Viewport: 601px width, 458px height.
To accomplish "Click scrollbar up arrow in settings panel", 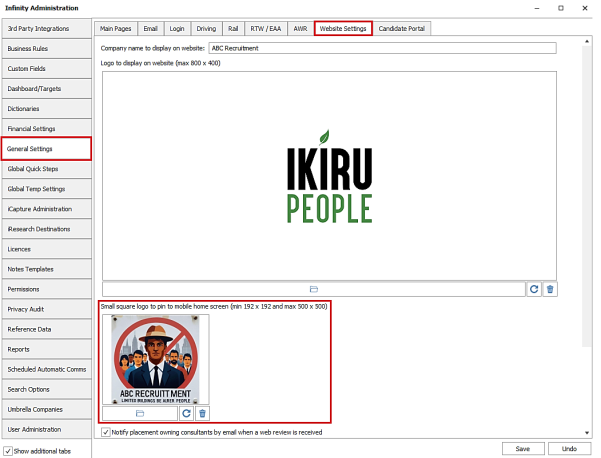I will pyautogui.click(x=587, y=41).
